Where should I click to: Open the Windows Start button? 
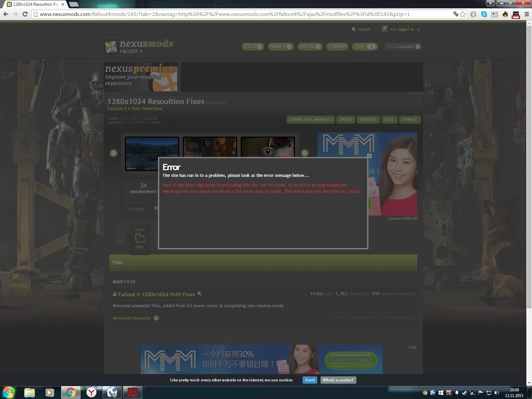point(9,392)
